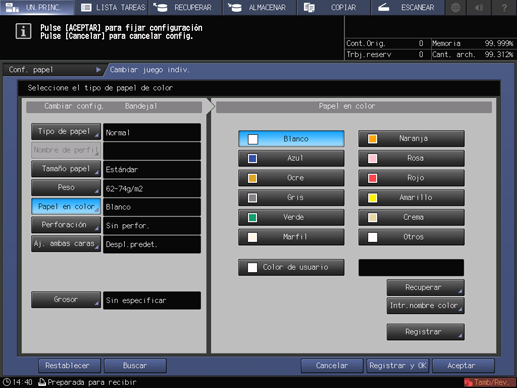
Task: Click the Registrar button
Action: click(x=426, y=332)
